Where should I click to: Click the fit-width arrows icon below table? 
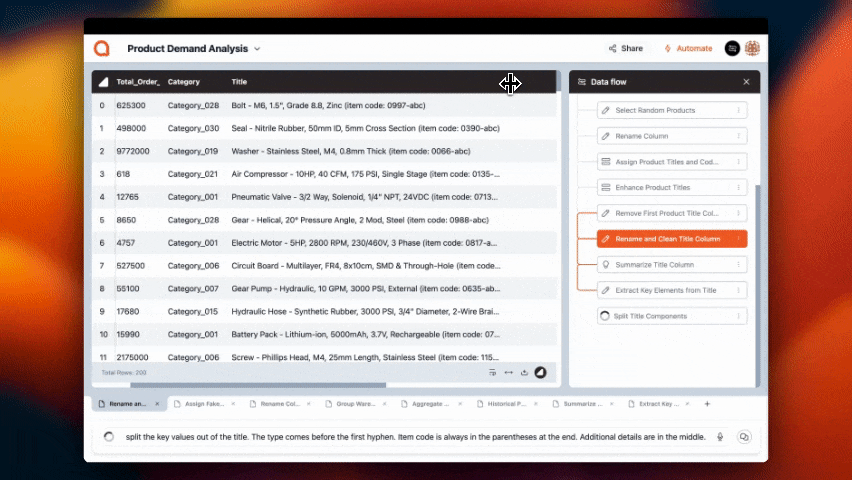coord(508,373)
